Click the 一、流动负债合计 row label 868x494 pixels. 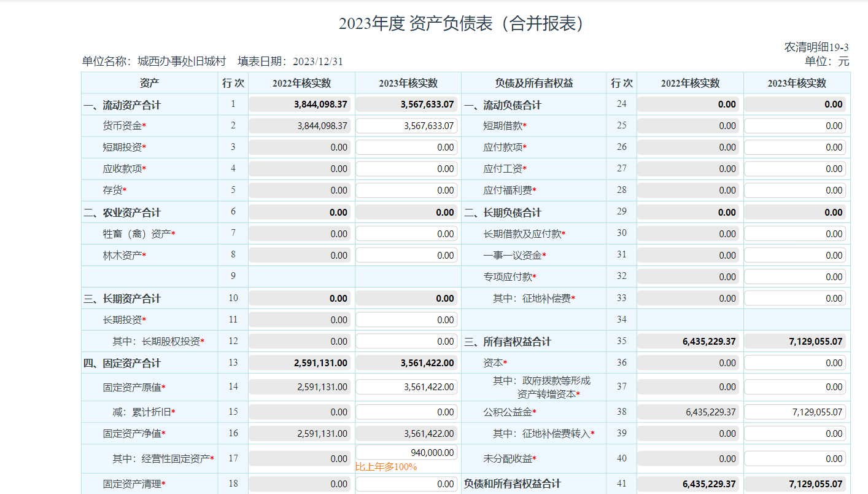click(x=503, y=105)
